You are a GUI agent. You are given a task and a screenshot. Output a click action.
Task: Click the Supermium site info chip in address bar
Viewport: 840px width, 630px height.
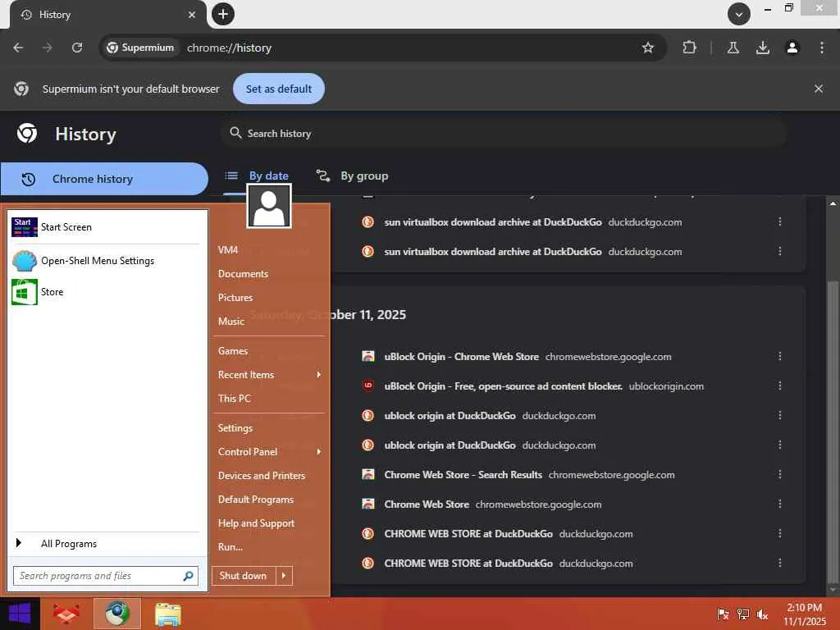pyautogui.click(x=140, y=48)
